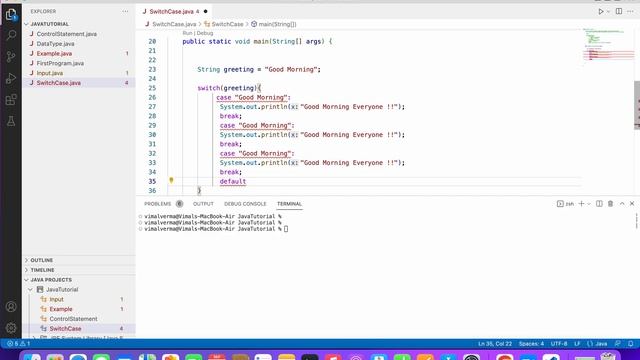The height and width of the screenshot is (360, 640).
Task: Open the Run and Debug view
Action: pos(11,78)
